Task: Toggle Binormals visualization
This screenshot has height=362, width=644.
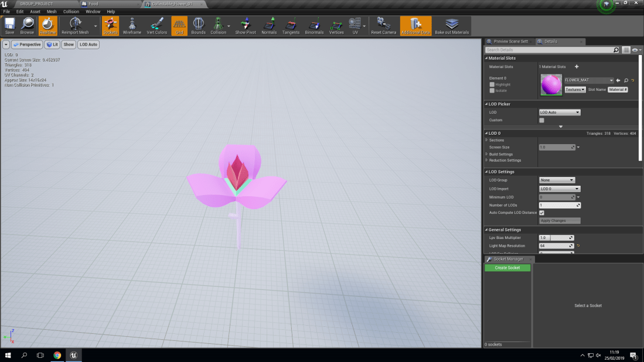Action: [315, 25]
